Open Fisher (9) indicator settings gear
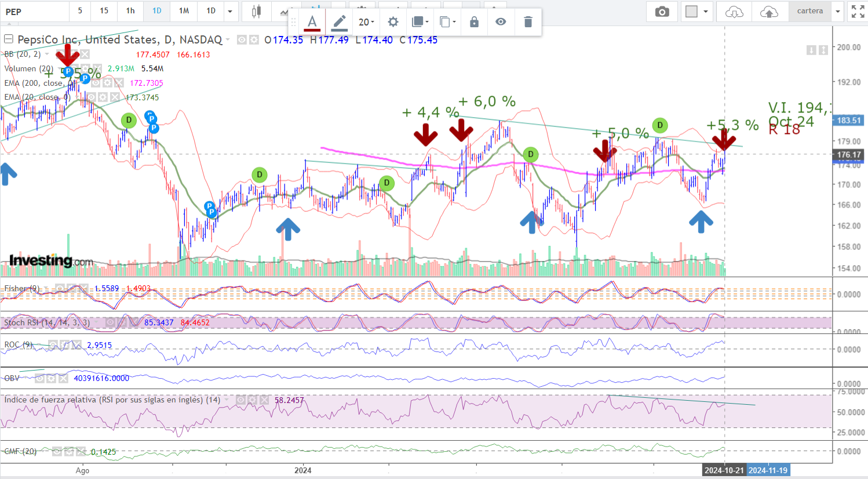This screenshot has height=479, width=868. tap(71, 288)
